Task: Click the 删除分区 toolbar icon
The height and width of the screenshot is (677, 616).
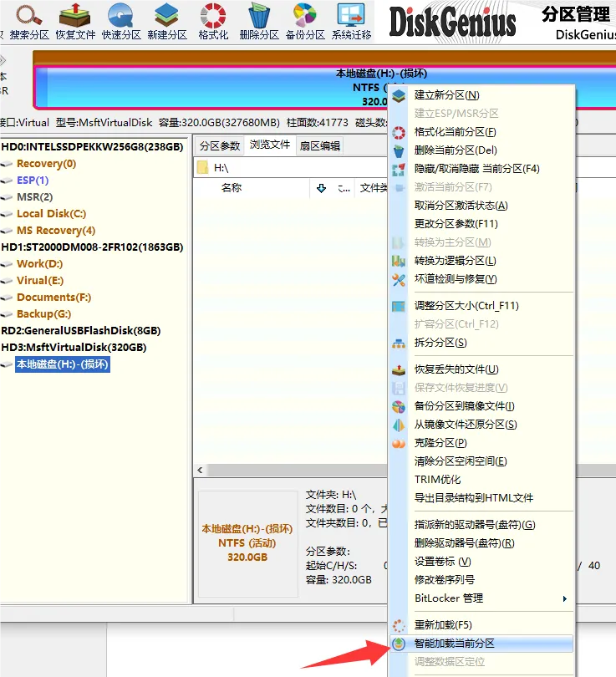Action: click(259, 21)
